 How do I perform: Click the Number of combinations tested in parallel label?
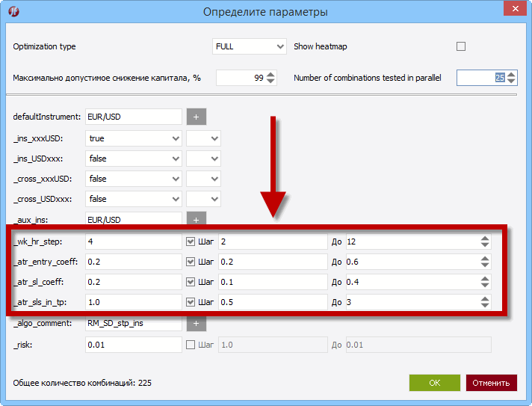(368, 78)
